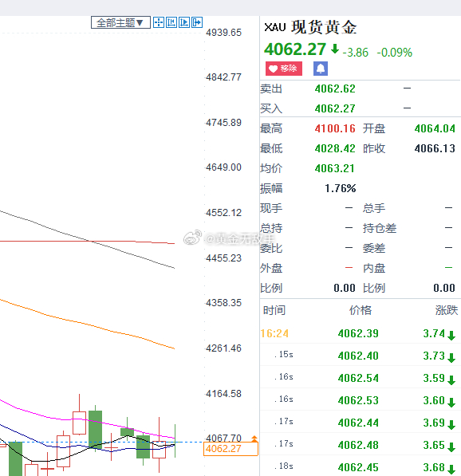Click the -0.09% percentage change
The image size is (461, 476).
click(395, 53)
